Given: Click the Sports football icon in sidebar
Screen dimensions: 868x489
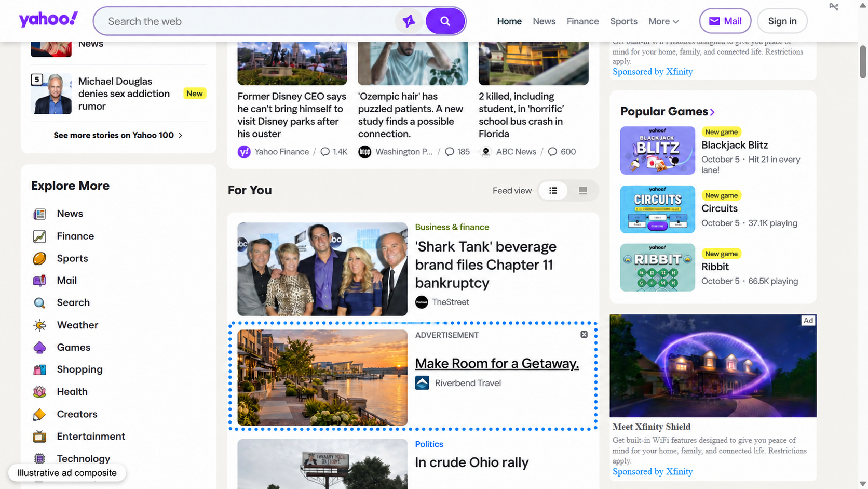Looking at the screenshot, I should coord(39,259).
